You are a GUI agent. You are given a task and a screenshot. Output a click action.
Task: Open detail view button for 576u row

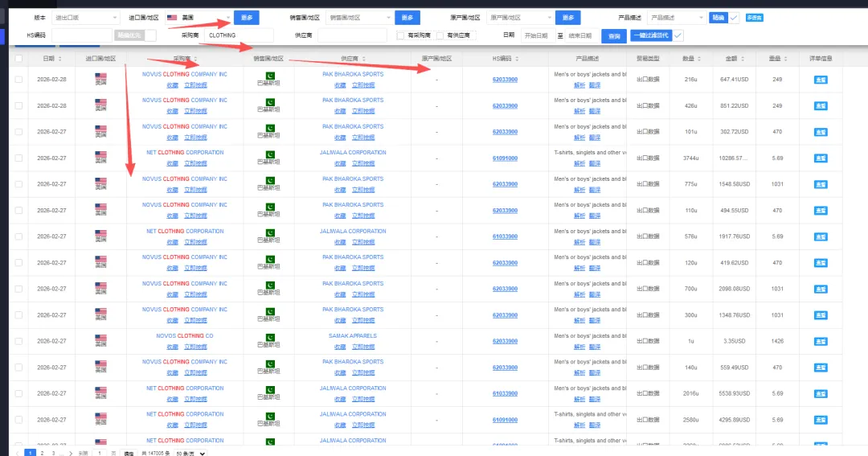click(x=821, y=236)
